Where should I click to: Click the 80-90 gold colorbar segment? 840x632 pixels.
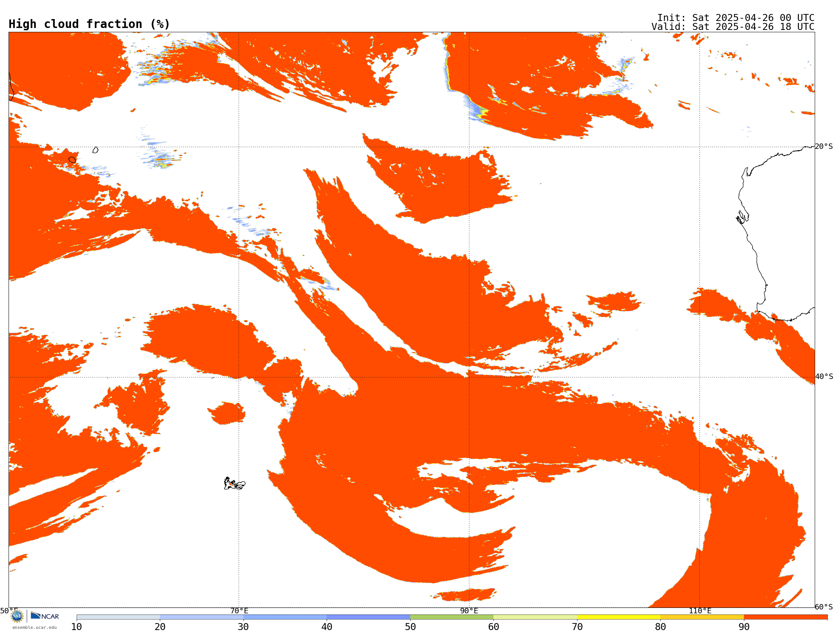click(702, 617)
